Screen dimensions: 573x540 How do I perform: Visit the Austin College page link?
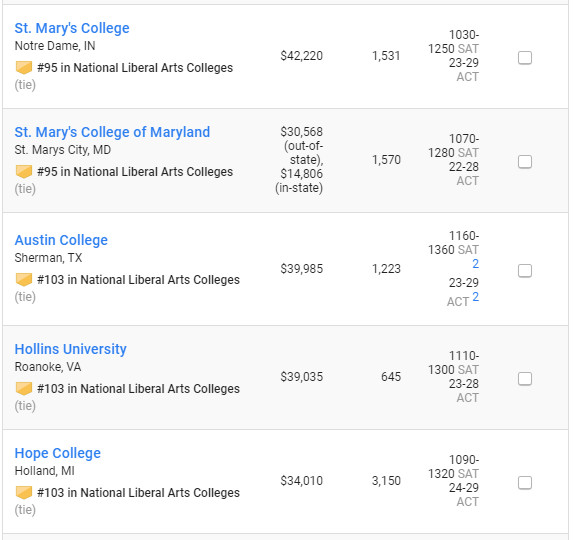click(x=61, y=240)
